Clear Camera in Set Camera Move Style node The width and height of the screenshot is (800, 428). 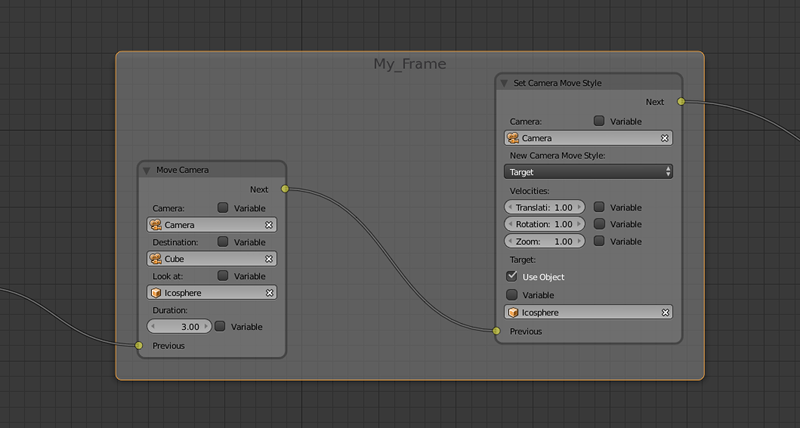(x=664, y=138)
